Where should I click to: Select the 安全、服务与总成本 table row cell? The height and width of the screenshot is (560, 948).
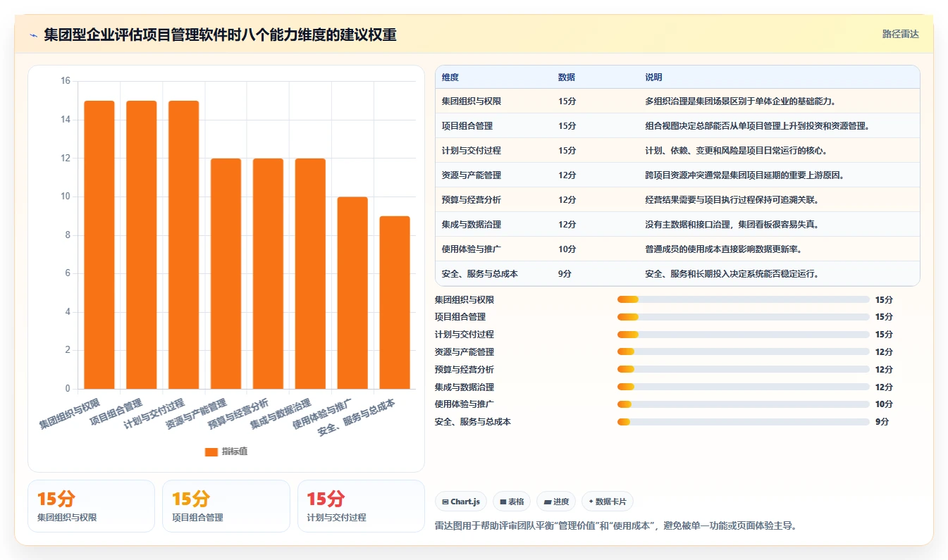(480, 274)
